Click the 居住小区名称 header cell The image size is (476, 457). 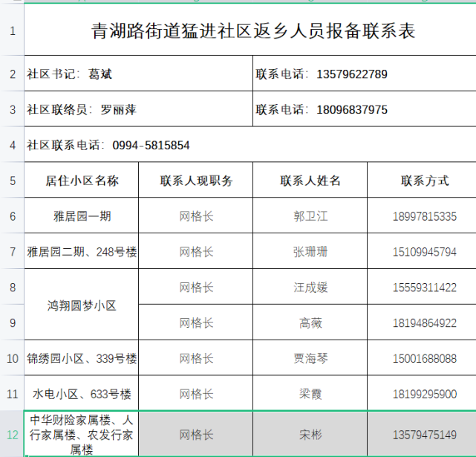(82, 180)
